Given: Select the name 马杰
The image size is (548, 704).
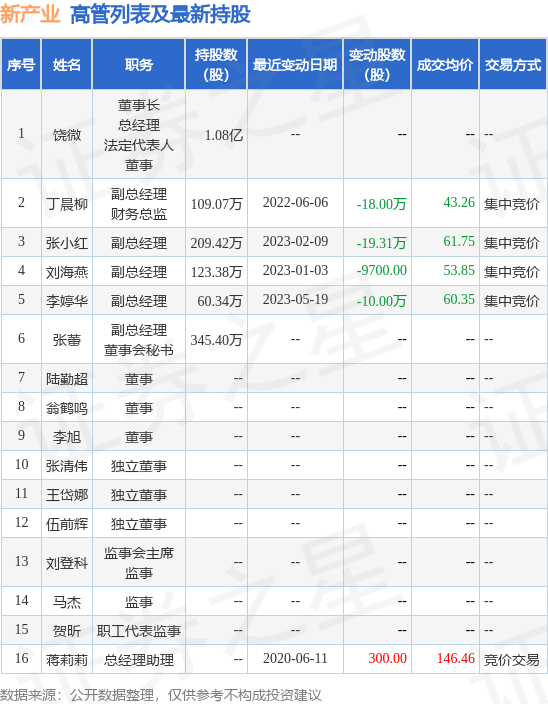Looking at the screenshot, I should (67, 602).
